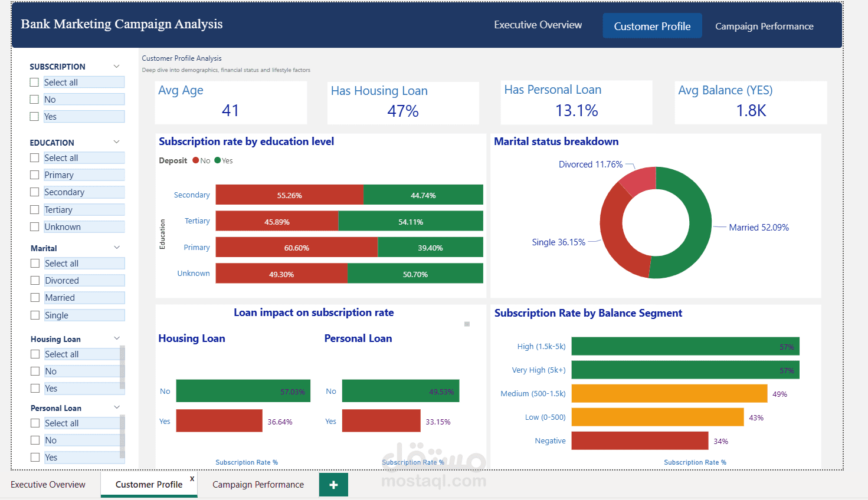Select the High (1.5k-5k) balance bar

(x=685, y=347)
